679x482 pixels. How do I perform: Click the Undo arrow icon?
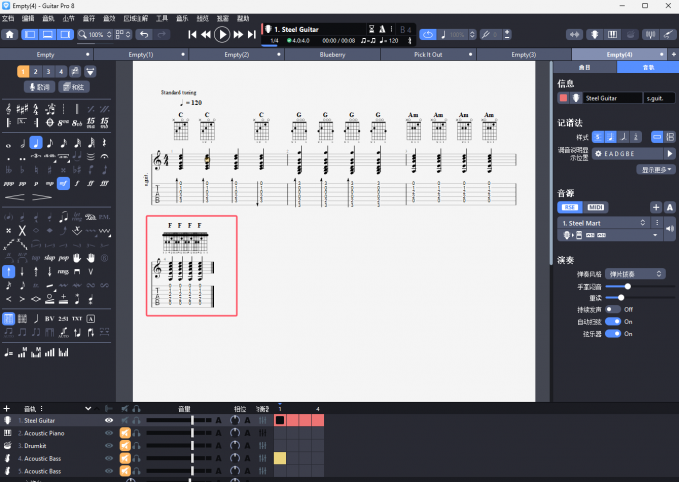[143, 34]
